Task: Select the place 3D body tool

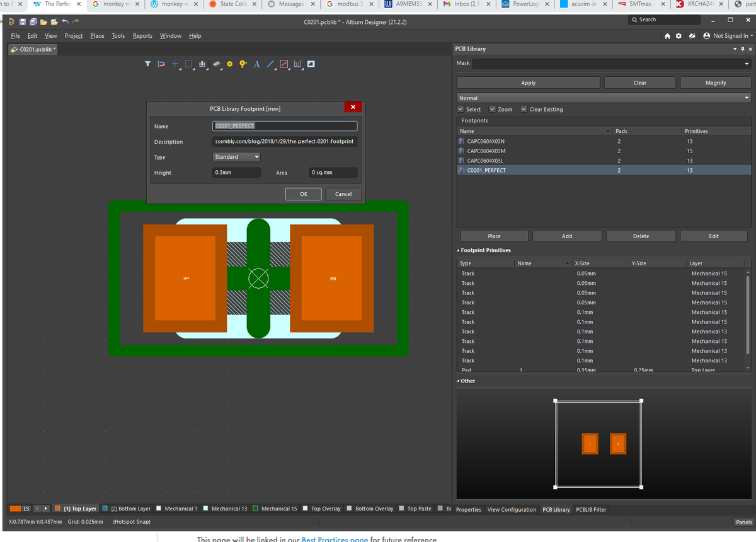Action: 216,64
